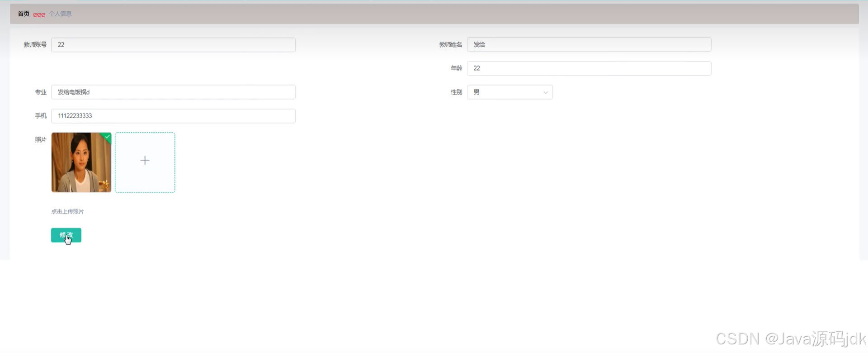The height and width of the screenshot is (353, 868).
Task: Focus the 年龄 age field
Action: 589,68
